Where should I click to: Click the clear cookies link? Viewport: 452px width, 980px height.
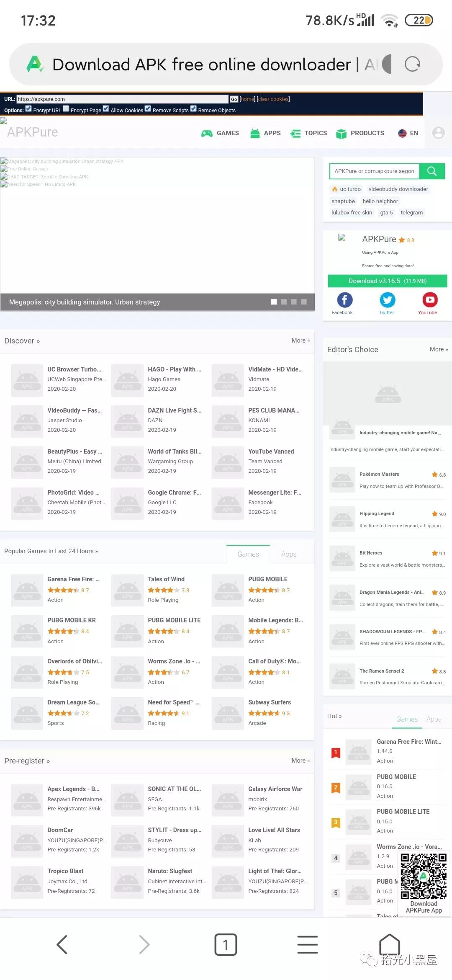pos(273,99)
